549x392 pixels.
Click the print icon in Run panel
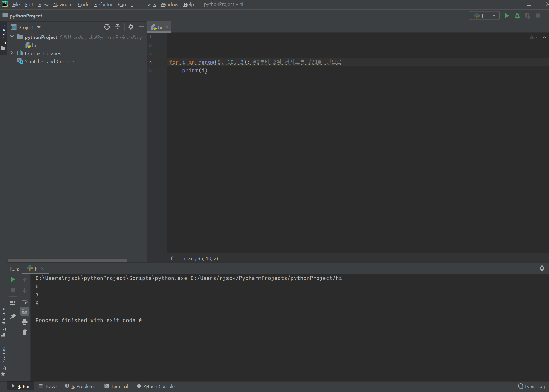(25, 322)
